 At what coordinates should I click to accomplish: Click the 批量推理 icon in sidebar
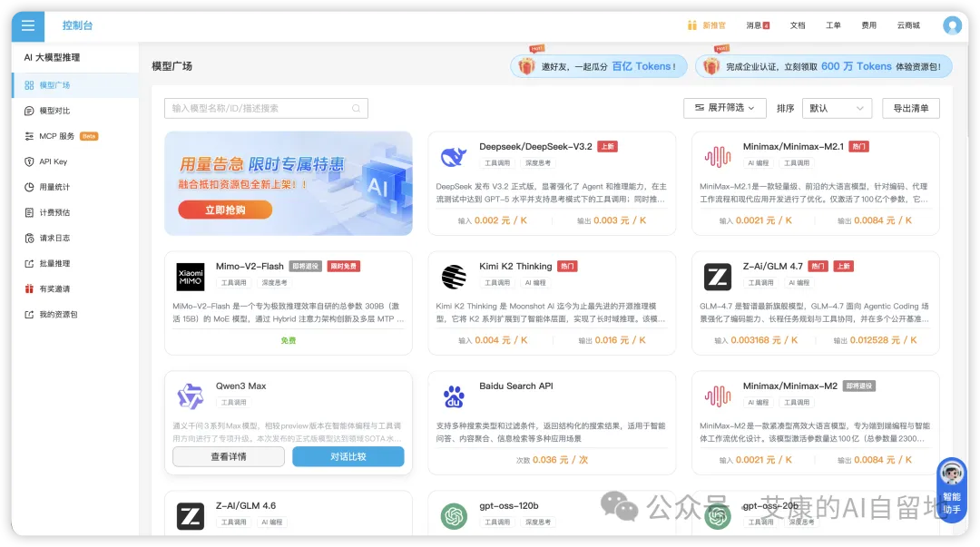pos(29,264)
